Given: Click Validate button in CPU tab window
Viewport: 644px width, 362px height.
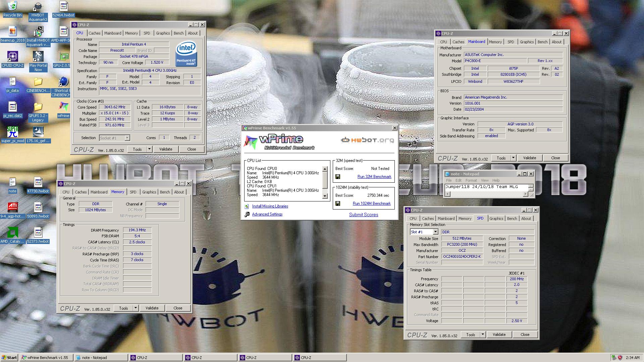Looking at the screenshot, I should pyautogui.click(x=166, y=149).
